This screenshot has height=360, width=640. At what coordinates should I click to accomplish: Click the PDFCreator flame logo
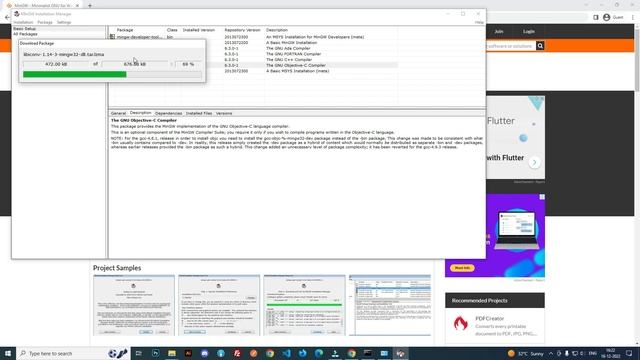[x=460, y=323]
